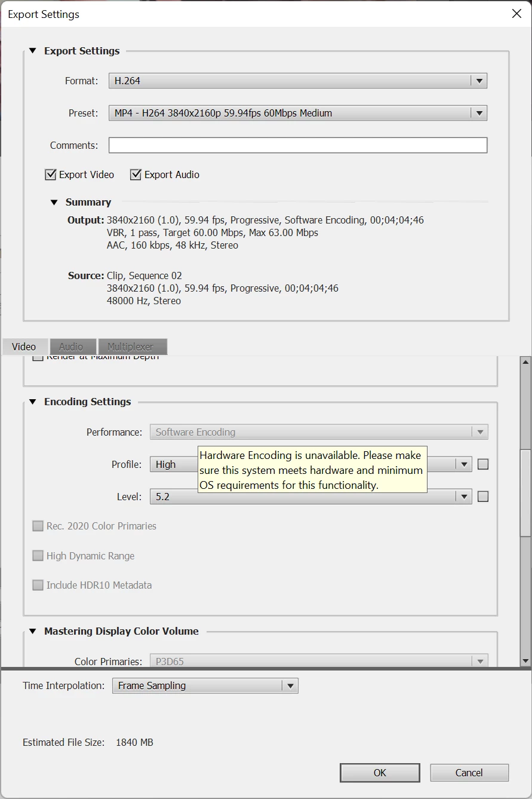Collapse Mastering Display Color Volume section
The width and height of the screenshot is (532, 799).
(32, 631)
